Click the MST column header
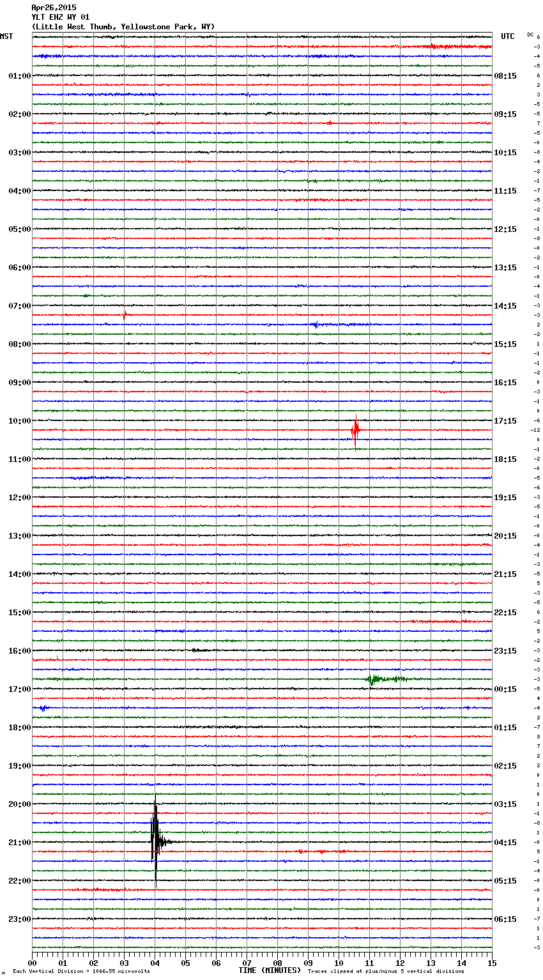 point(6,36)
